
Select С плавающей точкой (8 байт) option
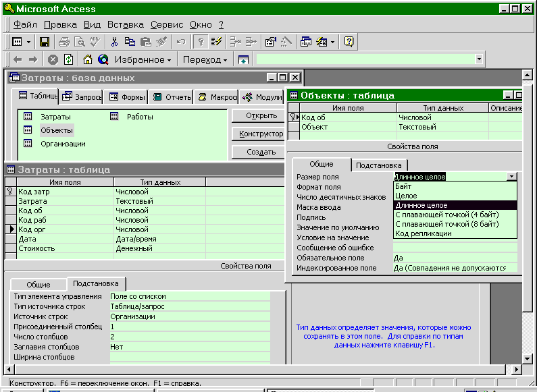455,225
